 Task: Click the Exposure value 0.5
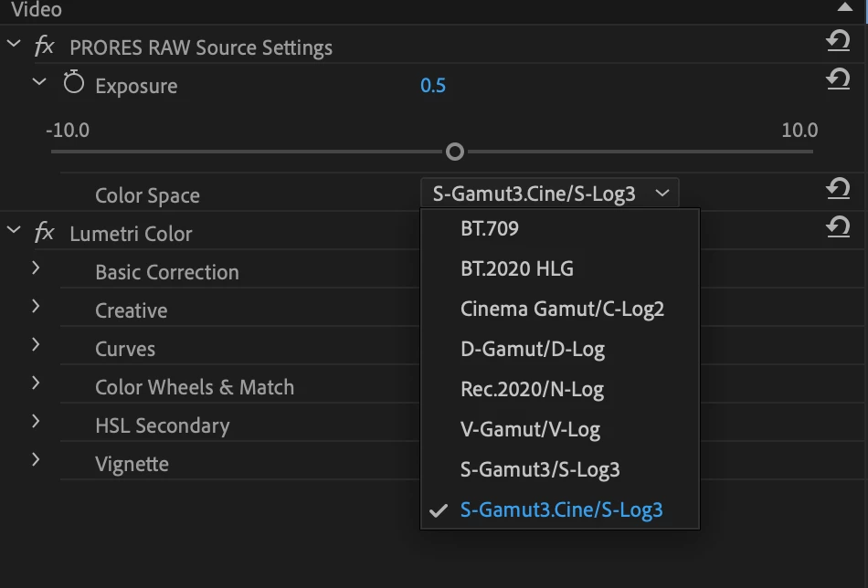[x=433, y=85]
